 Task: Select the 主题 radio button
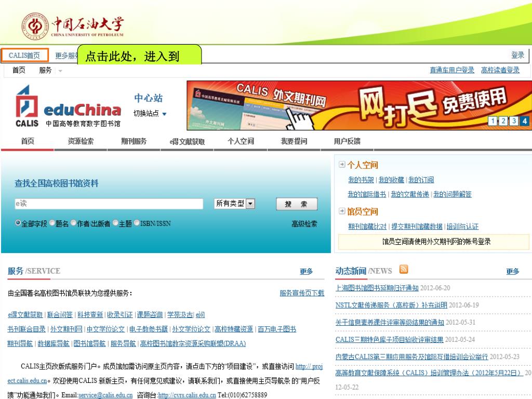[x=115, y=223]
